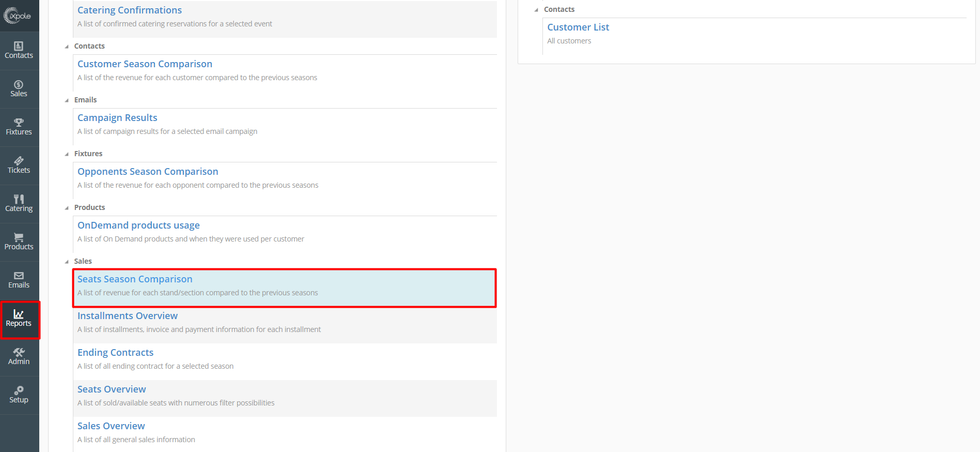Screen dimensions: 980x452
Task: Click 'A list of campaign results' description
Action: (167, 131)
